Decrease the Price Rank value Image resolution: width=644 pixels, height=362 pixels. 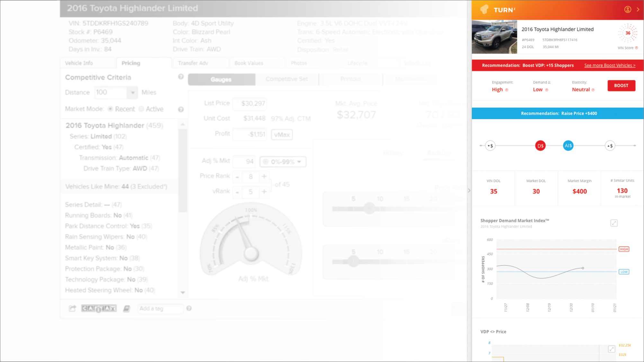point(237,177)
